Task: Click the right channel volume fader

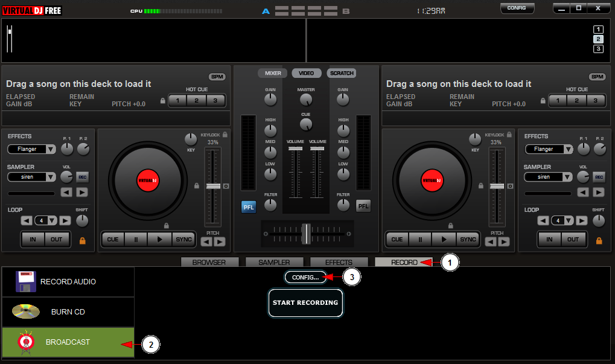Action: click(317, 148)
